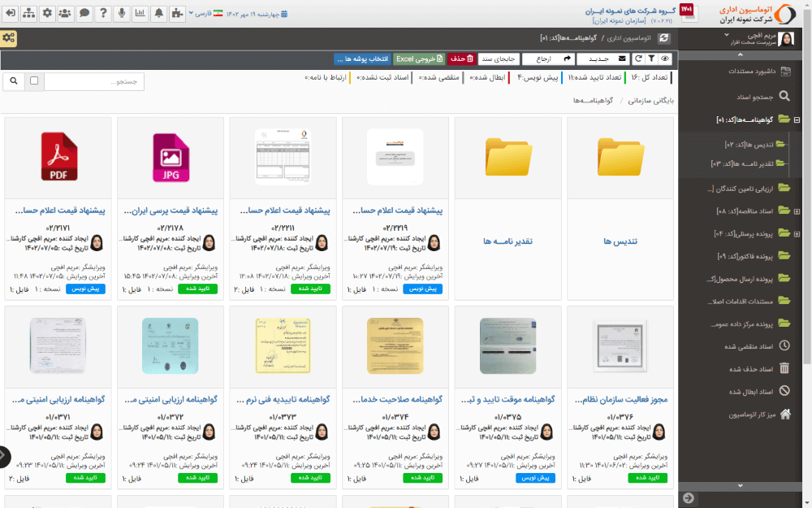Image resolution: width=812 pixels, height=508 pixels.
Task: Check notifications with the bell icon
Action: coord(158,13)
